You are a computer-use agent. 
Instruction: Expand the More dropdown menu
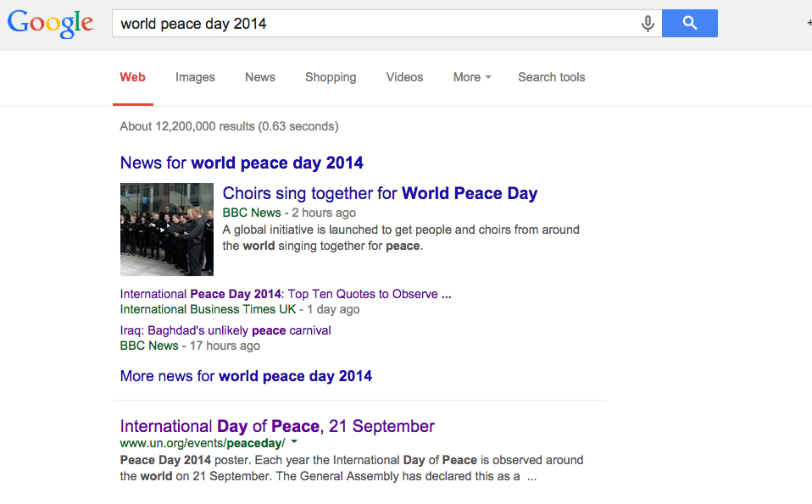coord(472,77)
